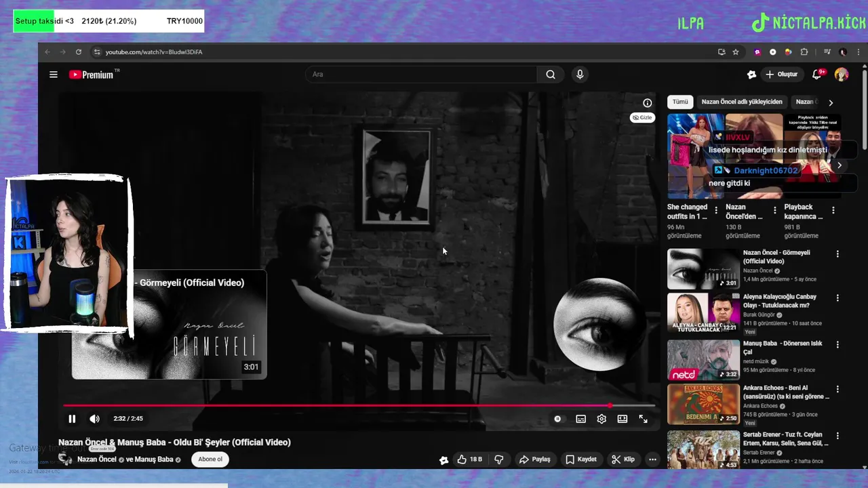Open the video info card icon
Screen dimensions: 868x488
click(x=648, y=103)
